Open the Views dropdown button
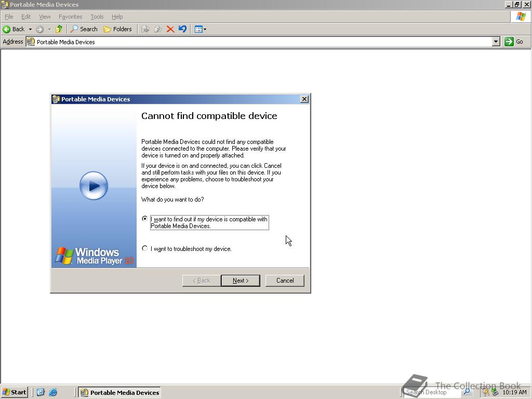 tap(200, 29)
